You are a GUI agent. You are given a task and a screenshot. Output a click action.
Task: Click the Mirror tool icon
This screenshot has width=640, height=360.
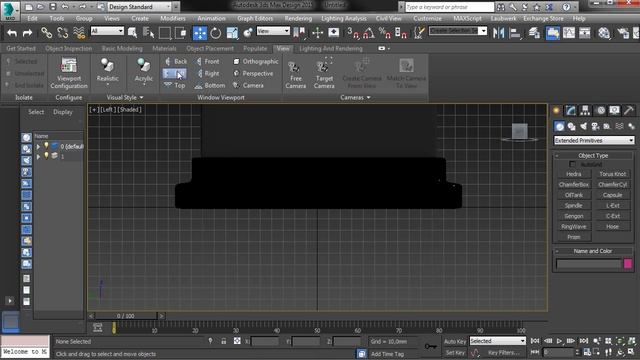498,33
